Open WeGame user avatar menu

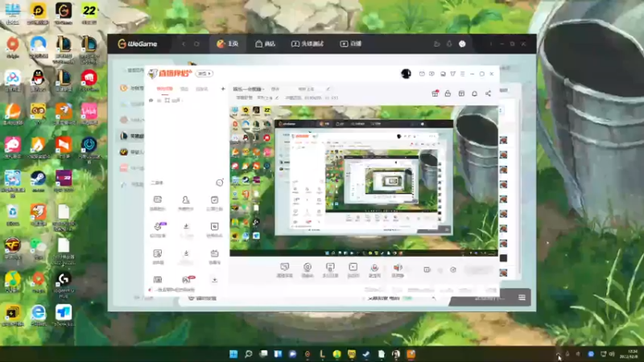click(x=462, y=44)
